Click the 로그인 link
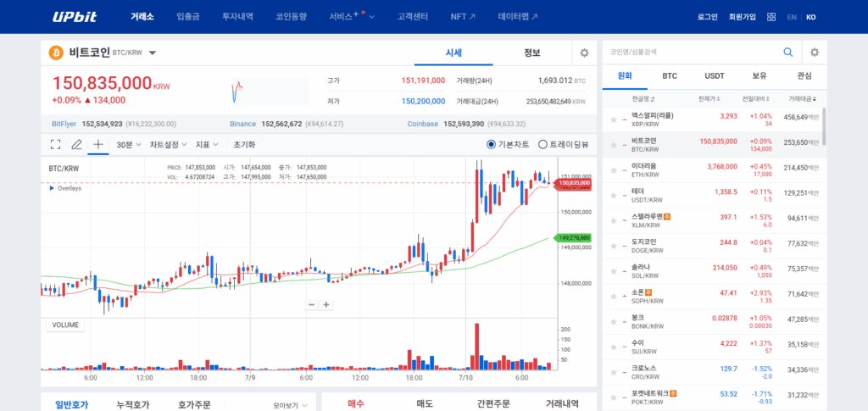868x411 pixels. tap(708, 17)
